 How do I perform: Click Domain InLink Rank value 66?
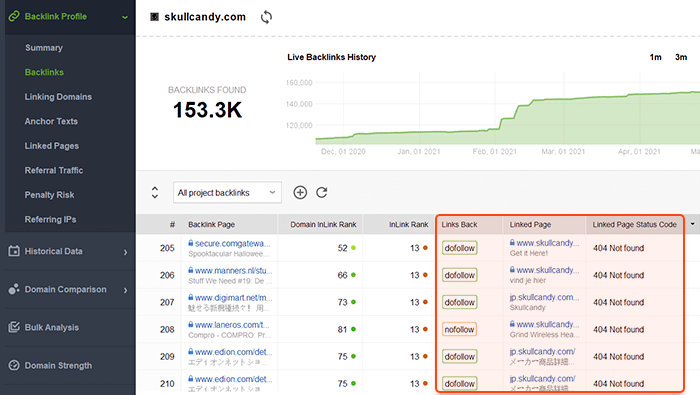point(342,275)
